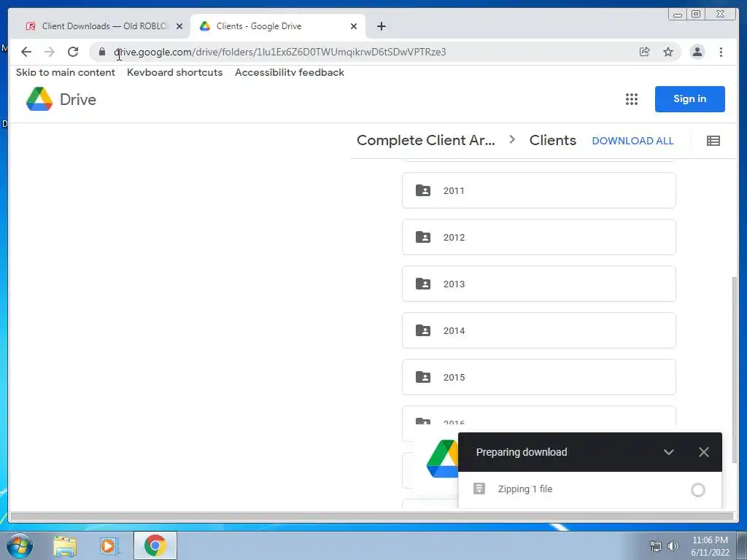Click the 2015 shared folder icon
This screenshot has width=747, height=560.
(x=423, y=377)
